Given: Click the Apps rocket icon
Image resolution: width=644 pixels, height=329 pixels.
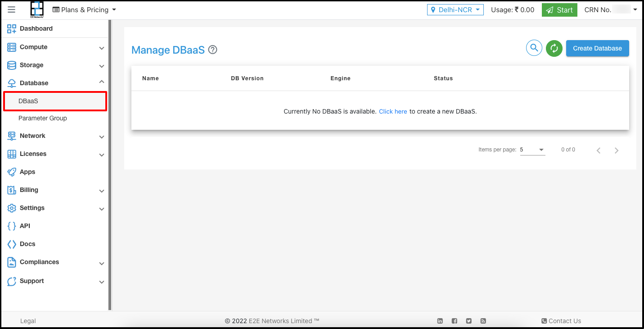Looking at the screenshot, I should 12,172.
